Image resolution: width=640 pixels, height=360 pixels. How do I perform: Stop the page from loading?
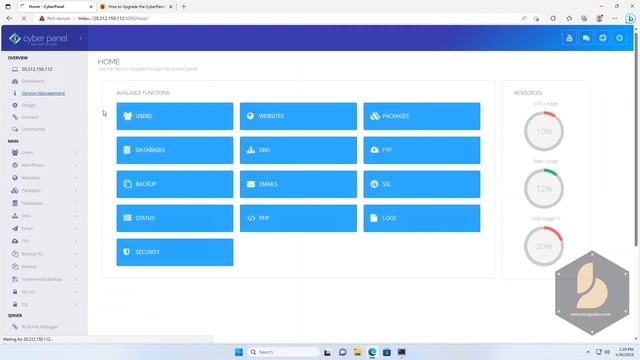(x=24, y=18)
